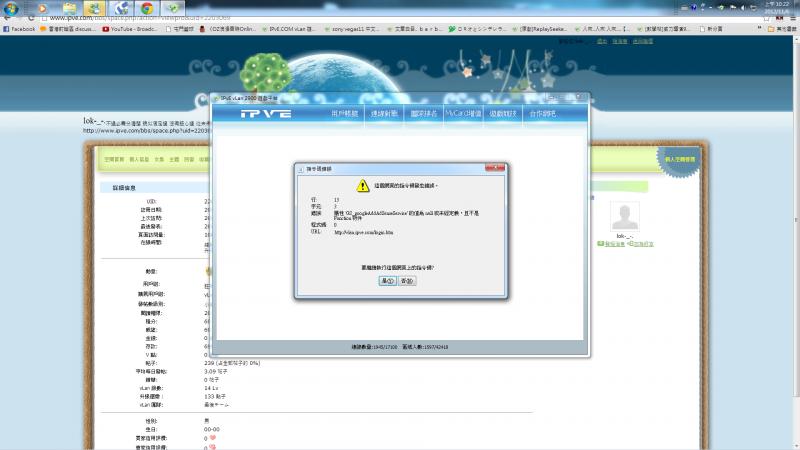Open the Facebook bookmark

coord(19,29)
